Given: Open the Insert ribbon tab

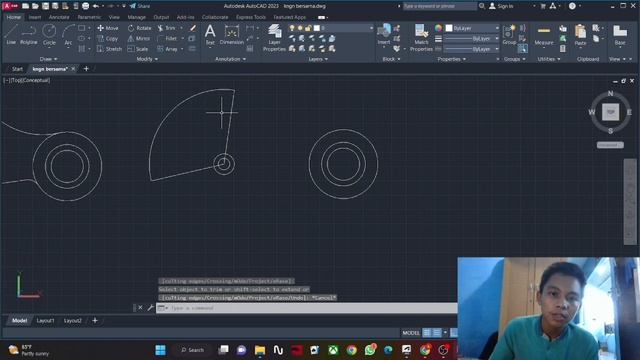Looking at the screenshot, I should (35, 17).
